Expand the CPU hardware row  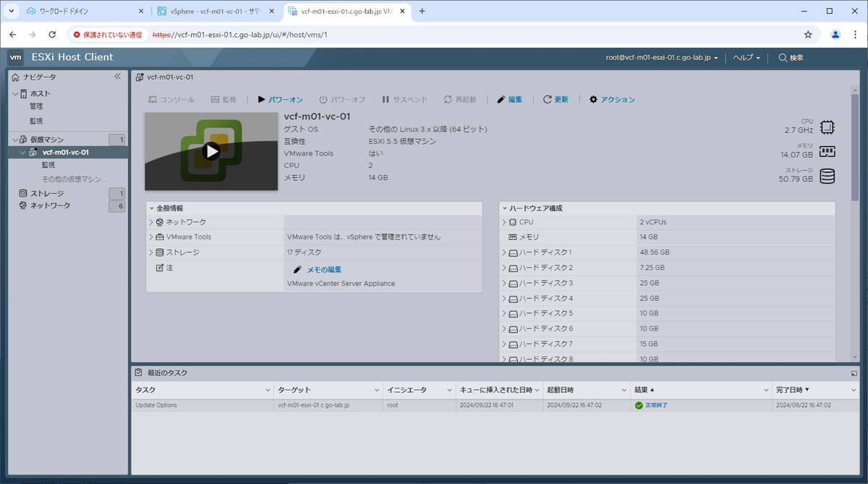click(505, 222)
